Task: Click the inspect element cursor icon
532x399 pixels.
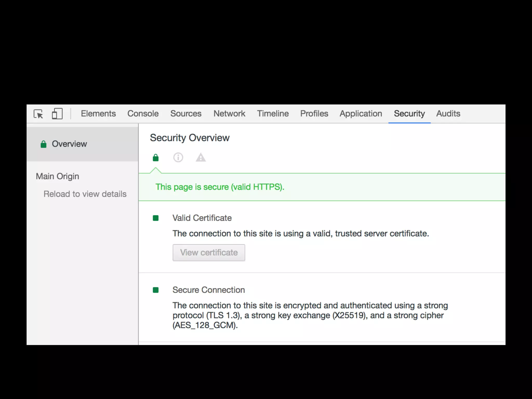Action: [x=38, y=114]
